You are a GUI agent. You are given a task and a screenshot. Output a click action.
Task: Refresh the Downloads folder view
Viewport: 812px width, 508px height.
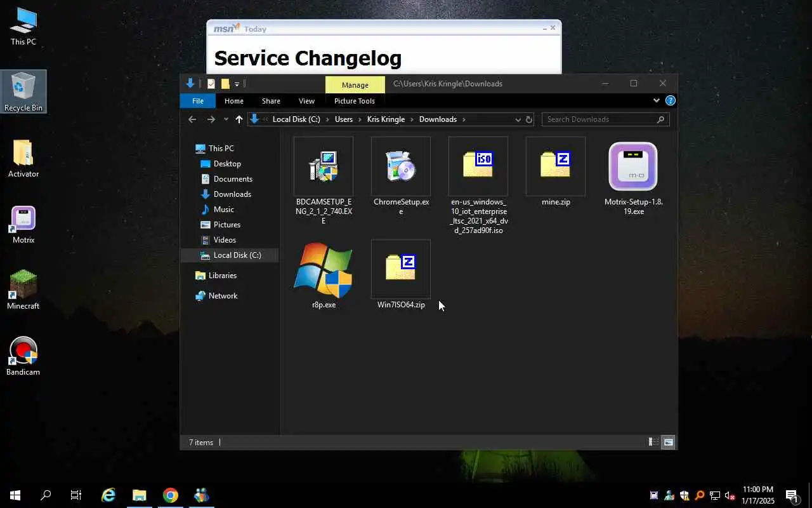(528, 119)
